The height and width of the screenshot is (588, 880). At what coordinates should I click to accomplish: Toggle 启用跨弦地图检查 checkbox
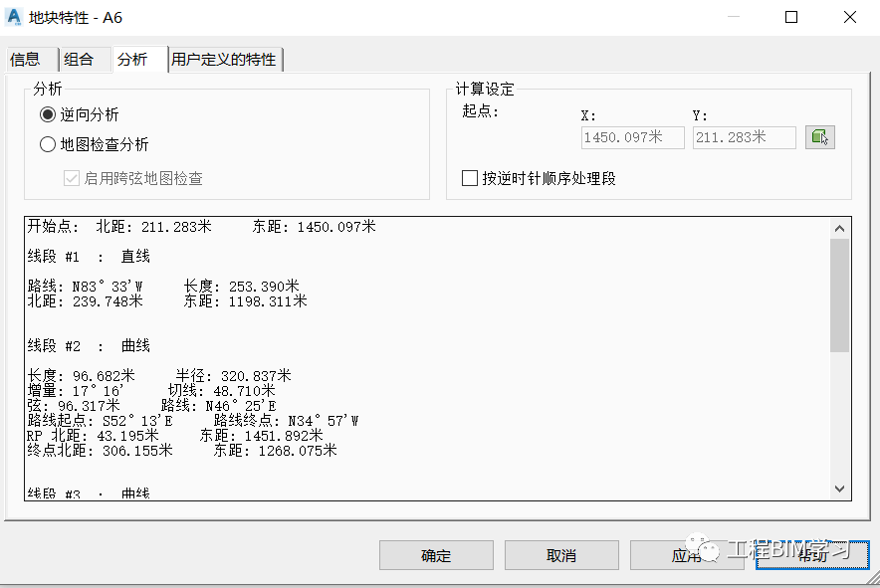pyautogui.click(x=72, y=178)
